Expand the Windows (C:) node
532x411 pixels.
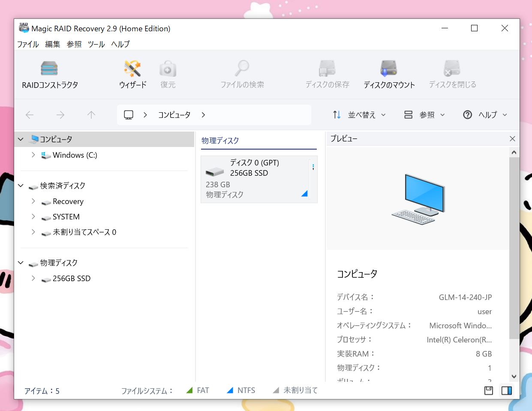33,155
